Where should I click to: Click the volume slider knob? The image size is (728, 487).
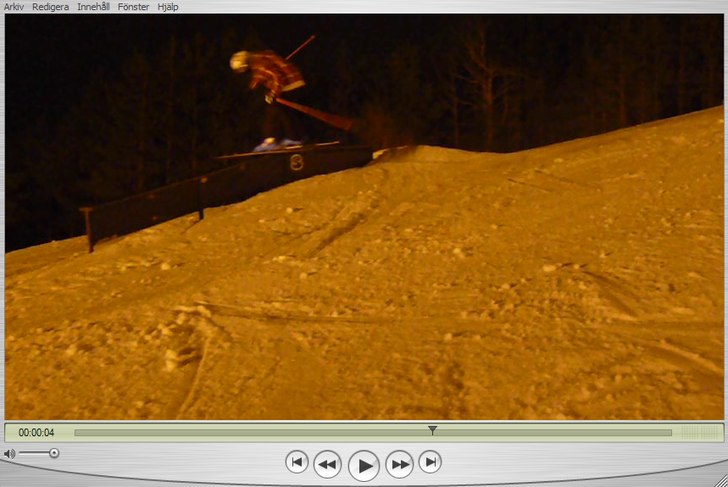[x=54, y=453]
